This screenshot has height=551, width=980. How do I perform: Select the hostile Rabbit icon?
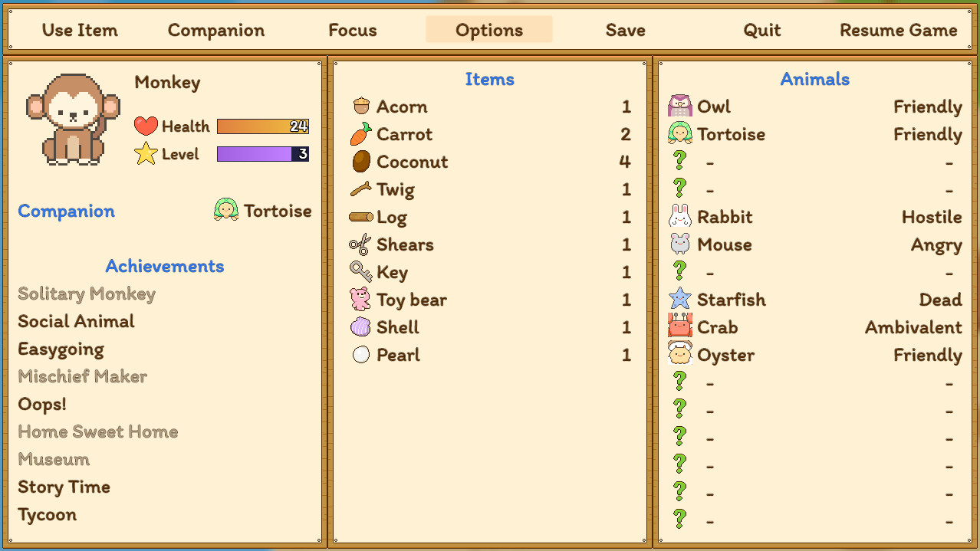click(681, 217)
